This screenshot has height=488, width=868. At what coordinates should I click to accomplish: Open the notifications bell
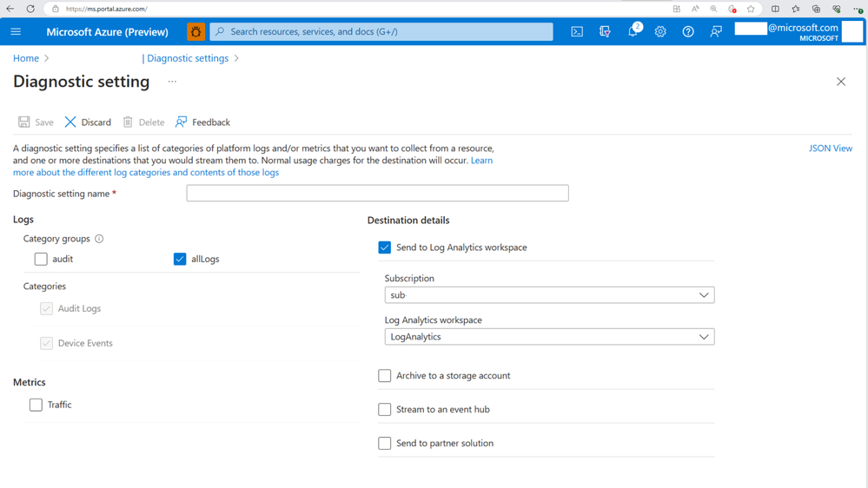pos(633,31)
